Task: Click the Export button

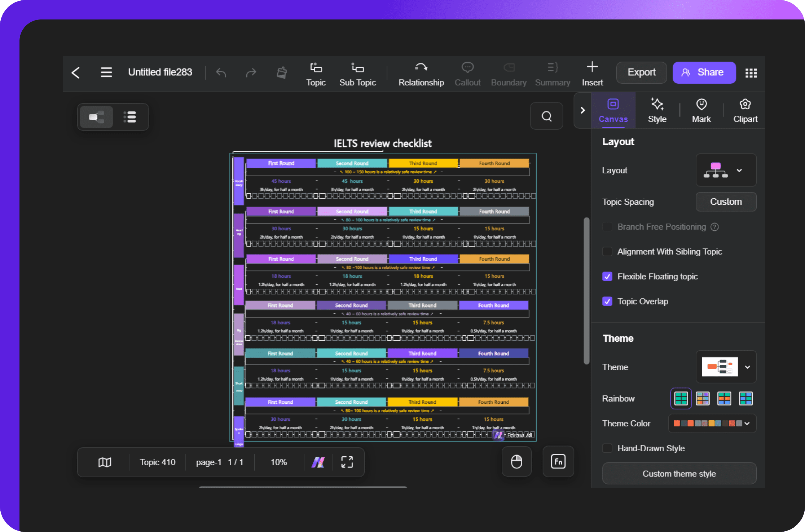Action: 641,72
